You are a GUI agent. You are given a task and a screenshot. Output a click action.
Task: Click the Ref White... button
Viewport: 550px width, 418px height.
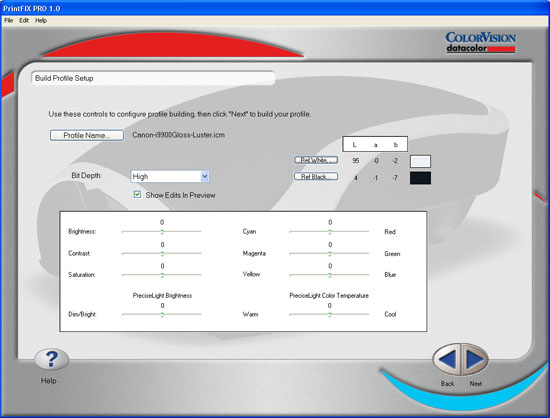click(316, 160)
